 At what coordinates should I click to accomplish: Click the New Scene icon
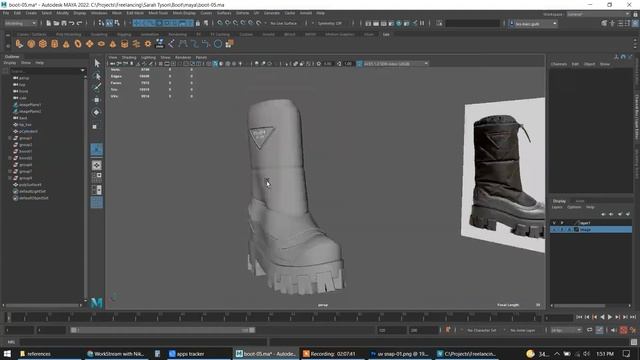[49, 23]
